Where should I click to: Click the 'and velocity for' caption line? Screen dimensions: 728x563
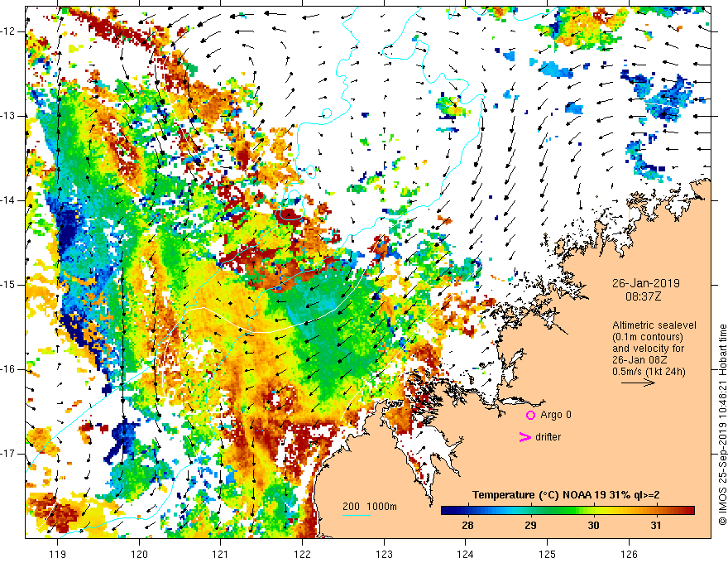pyautogui.click(x=648, y=349)
